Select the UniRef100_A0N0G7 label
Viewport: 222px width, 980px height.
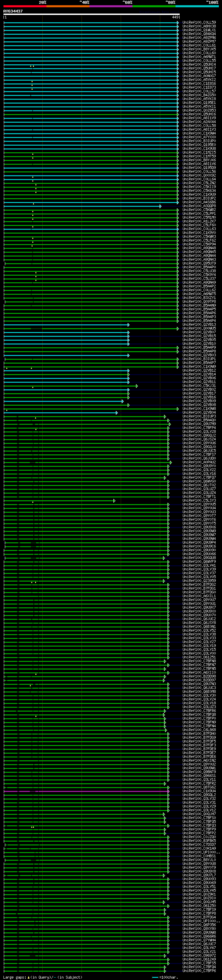click(x=199, y=76)
